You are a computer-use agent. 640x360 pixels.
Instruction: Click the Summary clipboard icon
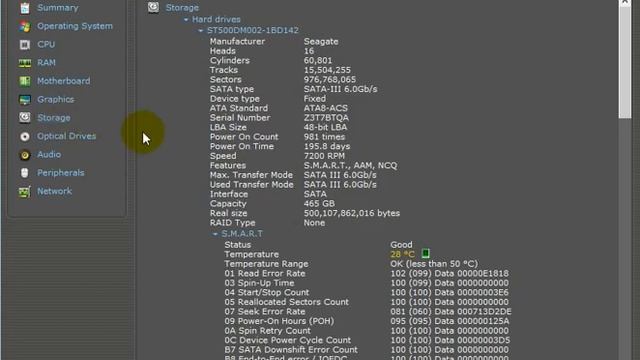point(25,8)
